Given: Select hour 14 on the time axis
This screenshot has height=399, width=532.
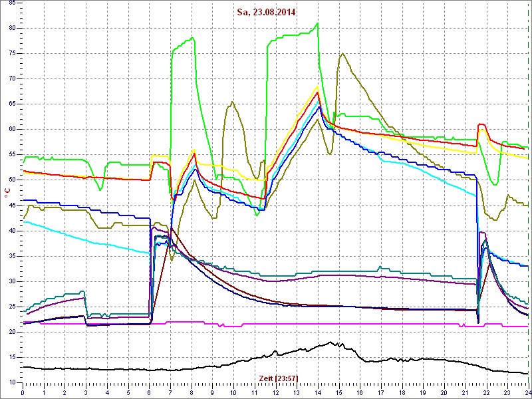Looking at the screenshot, I should click(318, 392).
